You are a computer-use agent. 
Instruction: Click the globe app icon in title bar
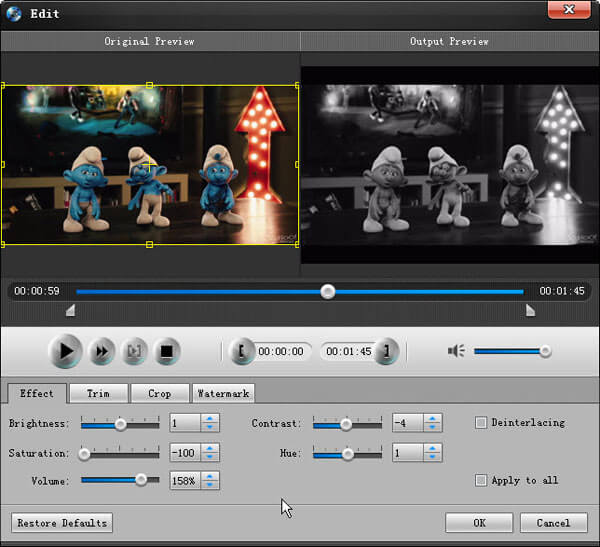point(14,14)
